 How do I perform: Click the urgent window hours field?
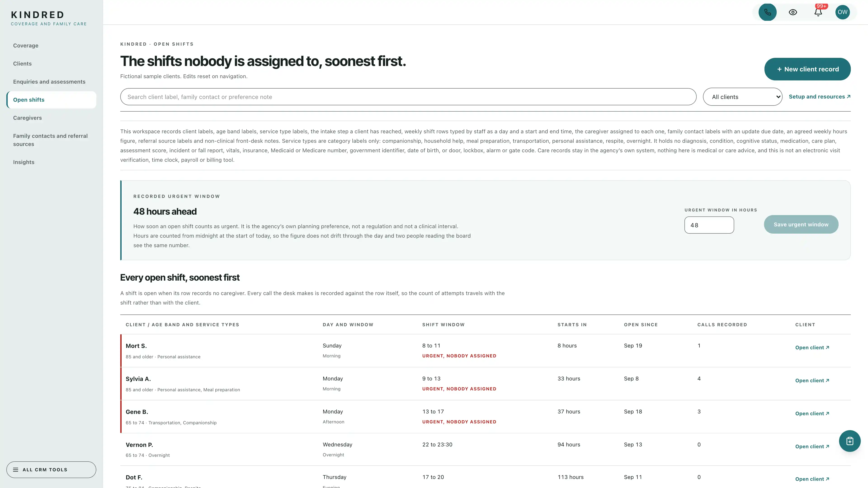click(x=709, y=225)
